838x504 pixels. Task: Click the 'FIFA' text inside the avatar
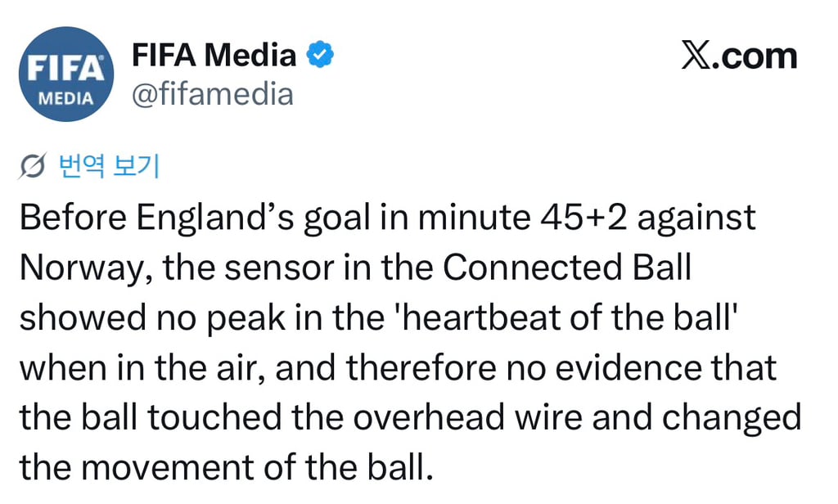tap(65, 69)
